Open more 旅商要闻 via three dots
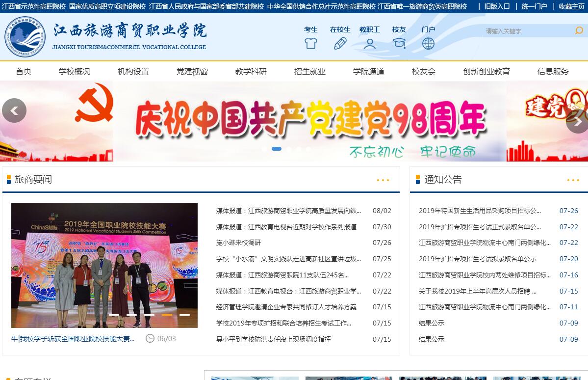588x380 pixels. point(383,180)
